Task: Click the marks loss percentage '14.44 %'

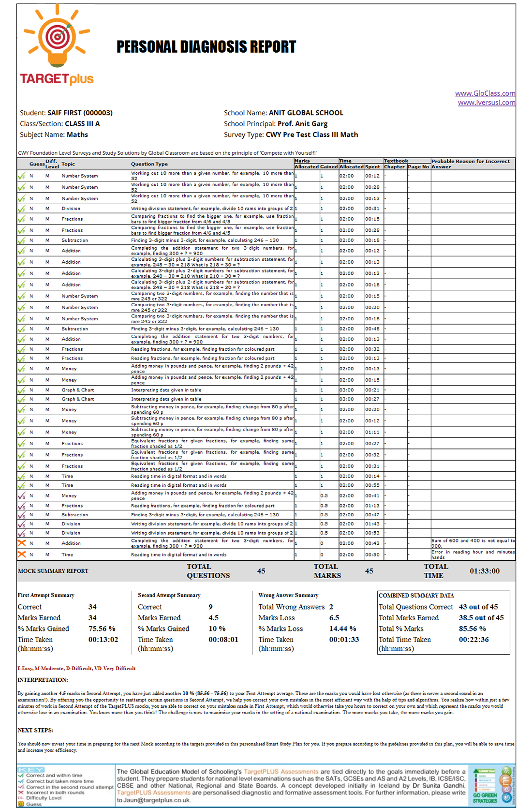Action: pos(343,628)
